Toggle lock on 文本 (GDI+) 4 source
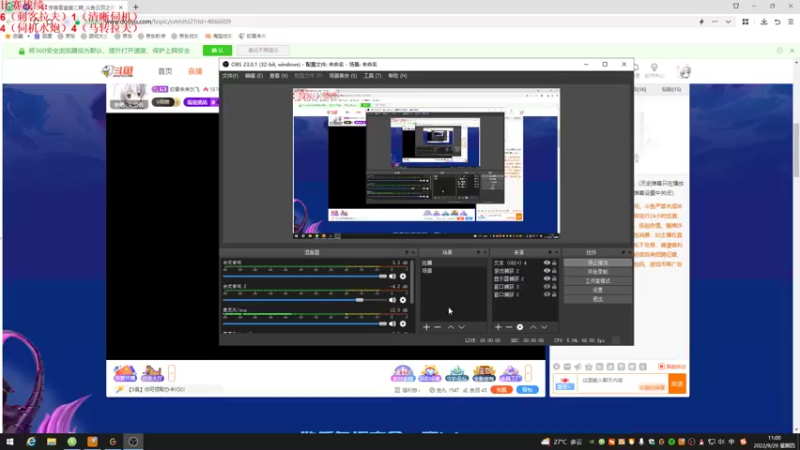800x450 pixels. (554, 263)
